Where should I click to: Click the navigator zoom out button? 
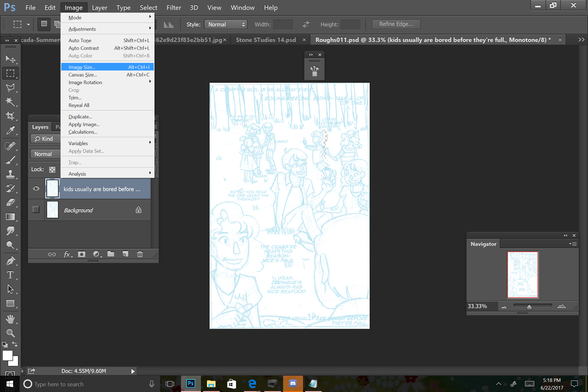[504, 307]
